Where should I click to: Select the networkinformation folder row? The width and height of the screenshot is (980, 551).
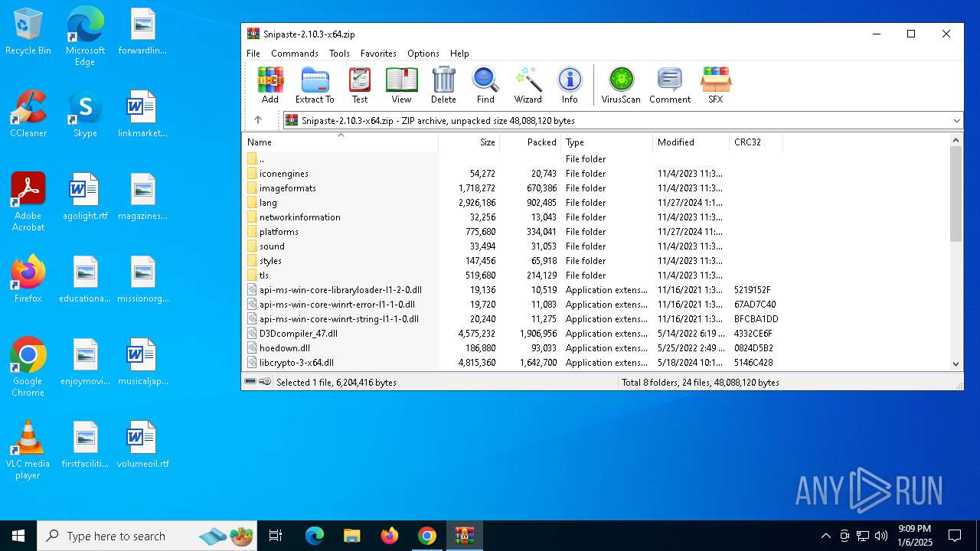coord(513,217)
